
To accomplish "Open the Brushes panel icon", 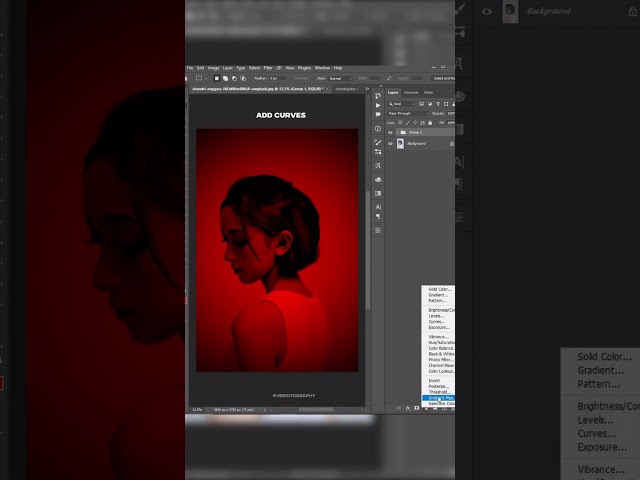I will (x=378, y=142).
